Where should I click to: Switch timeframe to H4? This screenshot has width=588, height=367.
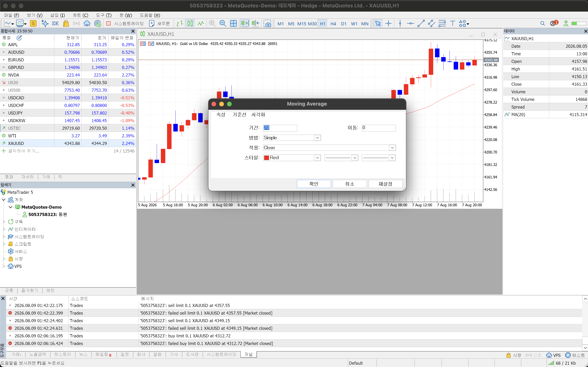333,24
